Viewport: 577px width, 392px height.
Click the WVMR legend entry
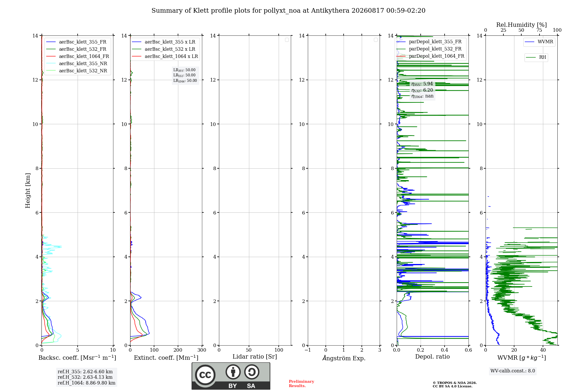539,42
